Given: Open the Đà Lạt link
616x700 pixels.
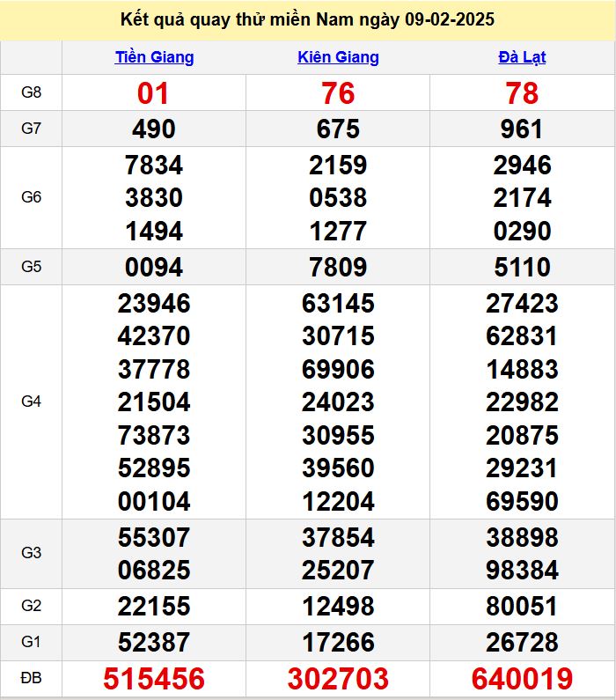Looking at the screenshot, I should pos(522,57).
